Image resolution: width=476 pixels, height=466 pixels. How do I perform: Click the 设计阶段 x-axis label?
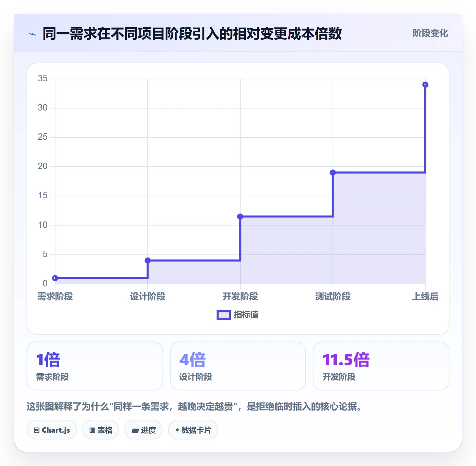click(148, 297)
